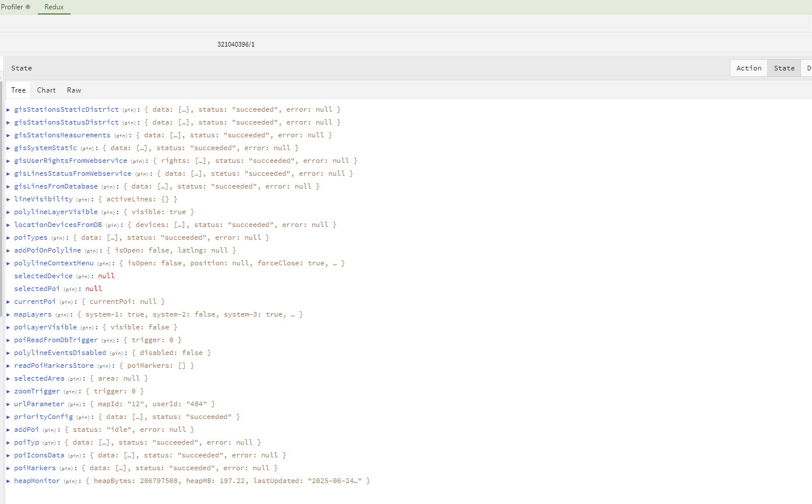The image size is (812, 504).
Task: Click the Action inspector button
Action: coord(749,68)
